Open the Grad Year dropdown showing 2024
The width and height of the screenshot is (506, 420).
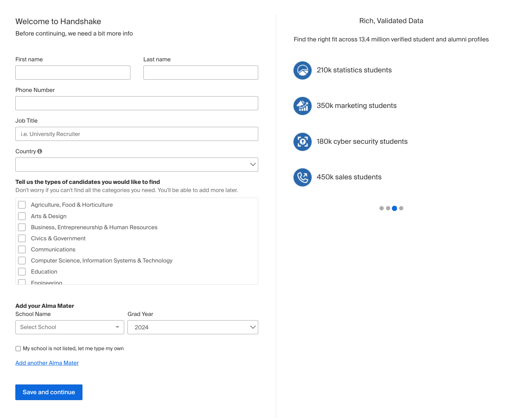point(193,327)
